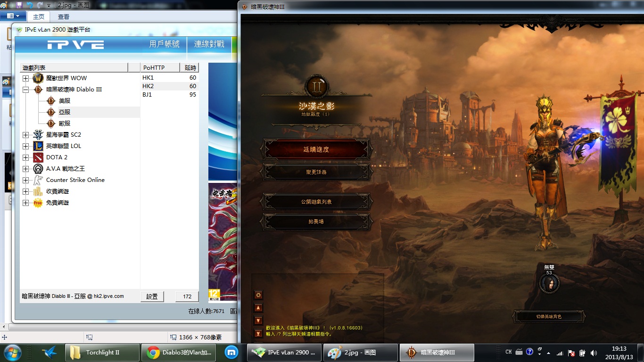Select the 美服 server under Diablo III

[x=65, y=101]
